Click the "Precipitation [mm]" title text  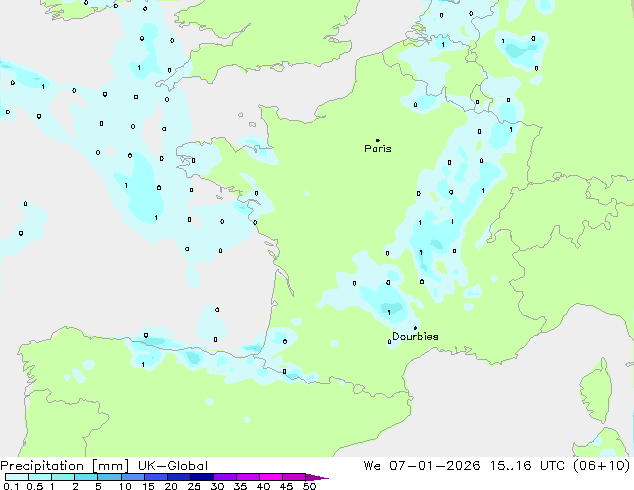[65, 466]
